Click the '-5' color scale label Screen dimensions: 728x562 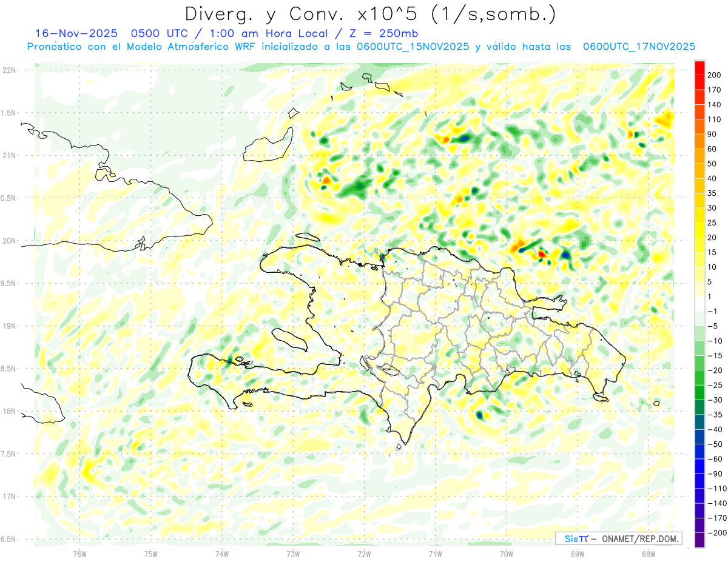(x=714, y=326)
